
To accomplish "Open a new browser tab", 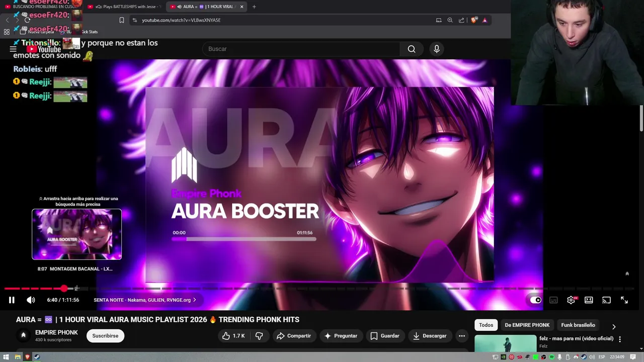I will click(x=254, y=7).
